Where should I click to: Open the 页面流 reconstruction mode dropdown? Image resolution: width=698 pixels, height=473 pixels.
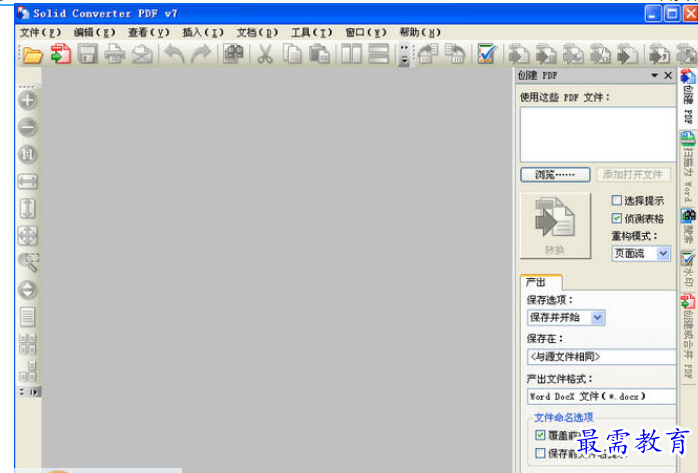(663, 254)
